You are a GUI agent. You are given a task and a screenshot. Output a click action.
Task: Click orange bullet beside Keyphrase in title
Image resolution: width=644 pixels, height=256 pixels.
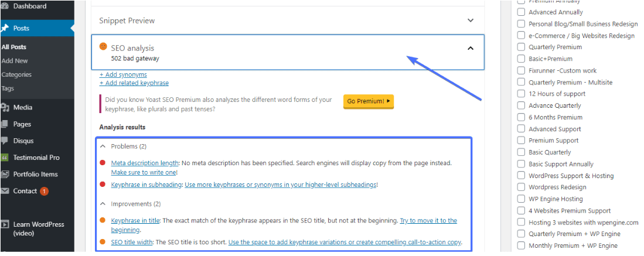tap(103, 220)
